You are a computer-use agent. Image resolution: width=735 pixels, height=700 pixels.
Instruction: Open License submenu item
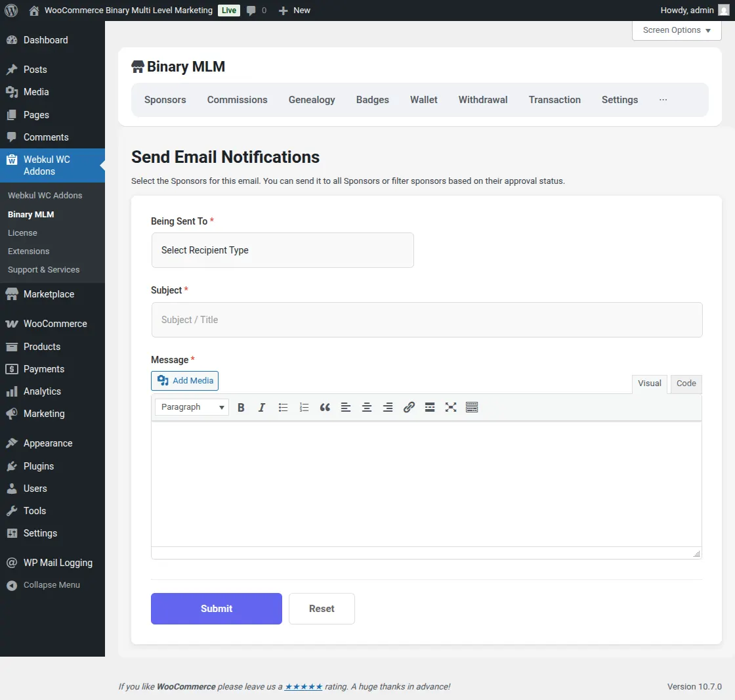tap(22, 232)
